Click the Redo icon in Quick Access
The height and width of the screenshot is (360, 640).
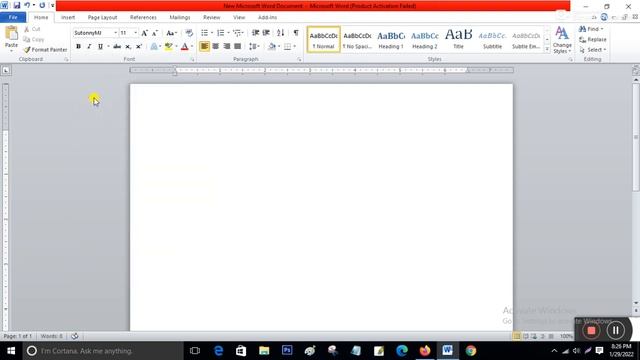(42, 5)
